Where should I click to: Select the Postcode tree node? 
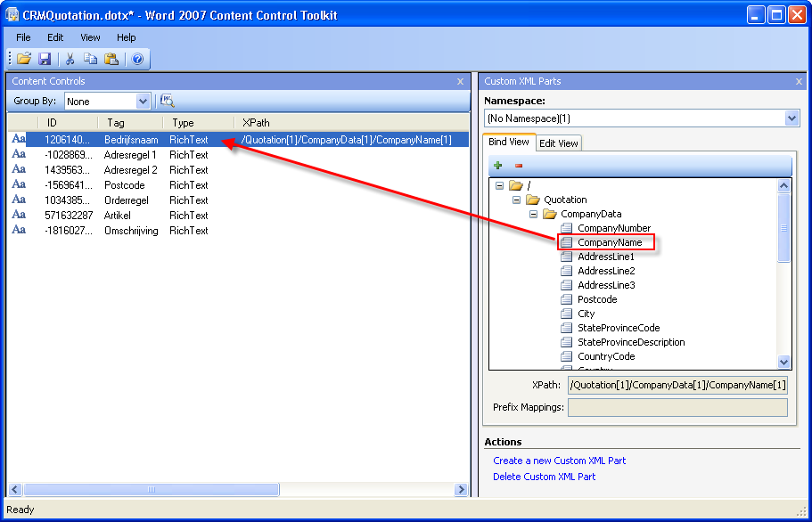pos(597,299)
